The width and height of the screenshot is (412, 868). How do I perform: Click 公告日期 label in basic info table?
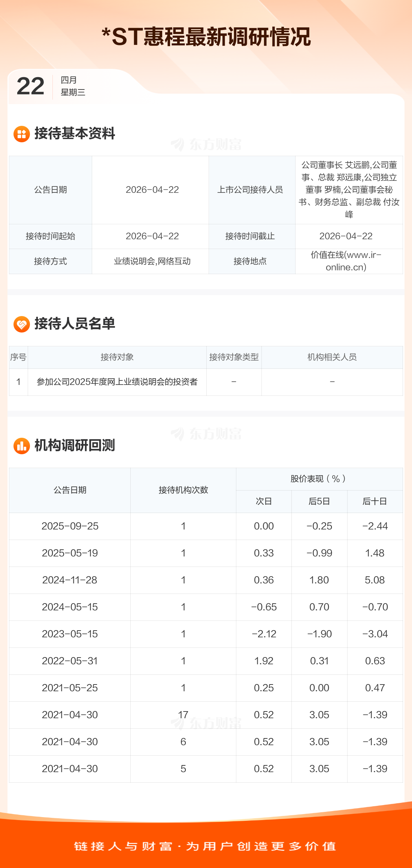click(51, 190)
